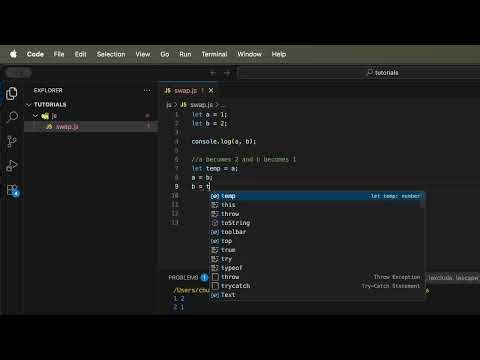
Task: Click the console.log(a, b) line
Action: 224,142
